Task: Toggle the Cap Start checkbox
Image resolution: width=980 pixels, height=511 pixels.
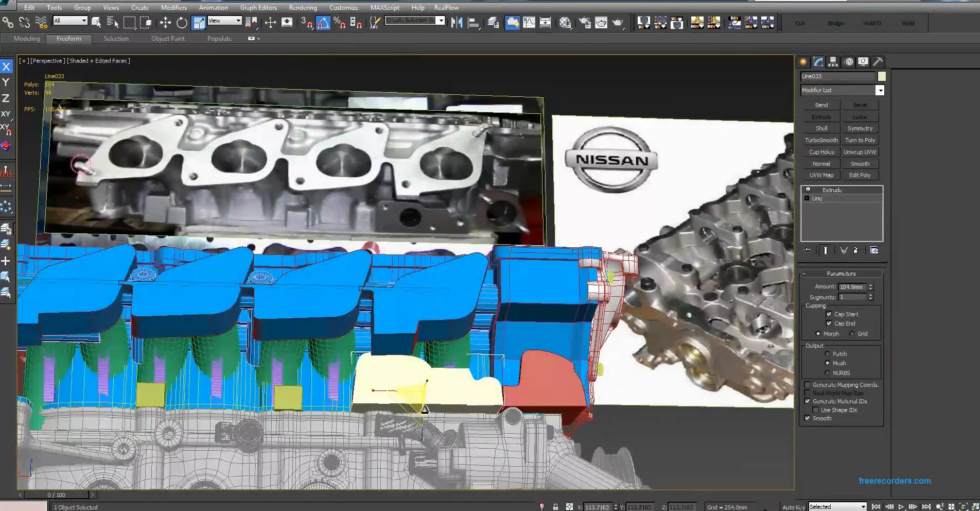Action: [x=829, y=314]
